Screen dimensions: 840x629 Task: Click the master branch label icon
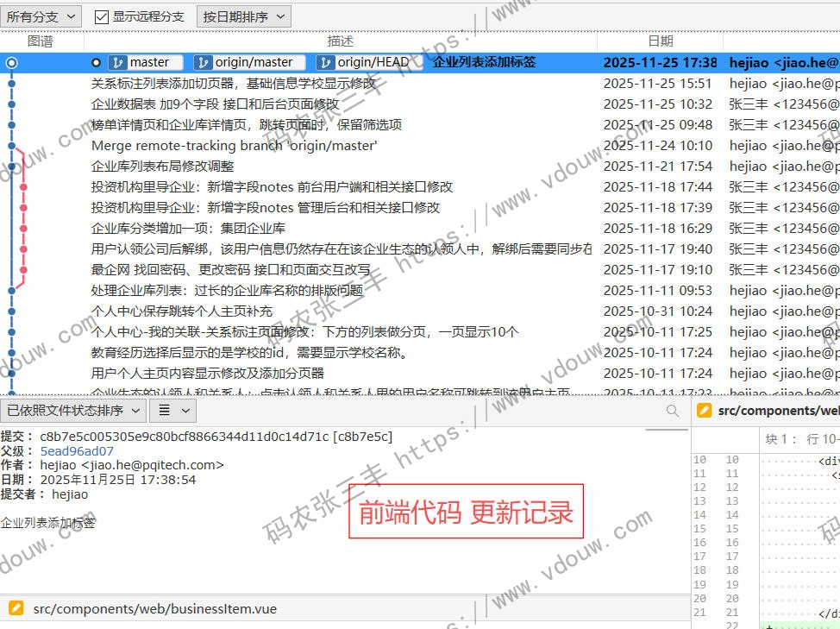click(x=117, y=62)
